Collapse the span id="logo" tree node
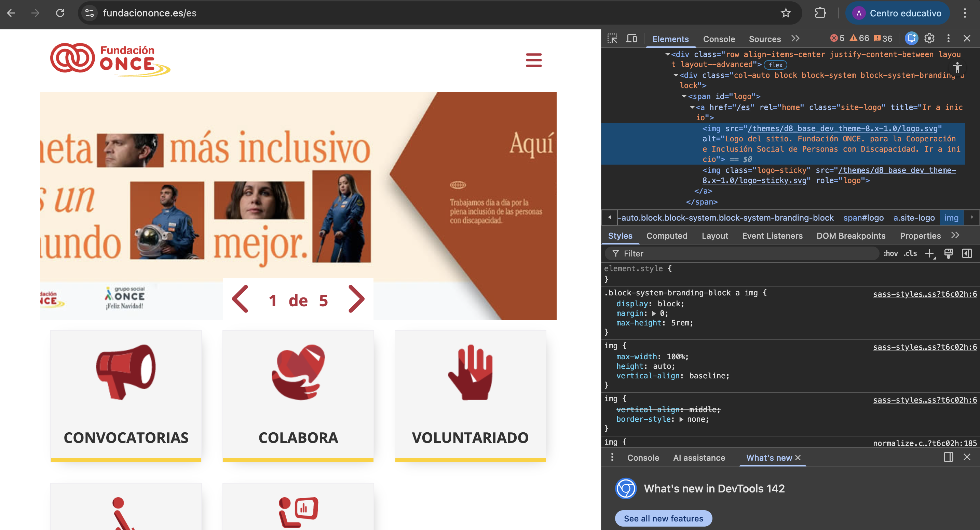This screenshot has width=980, height=530. (684, 97)
